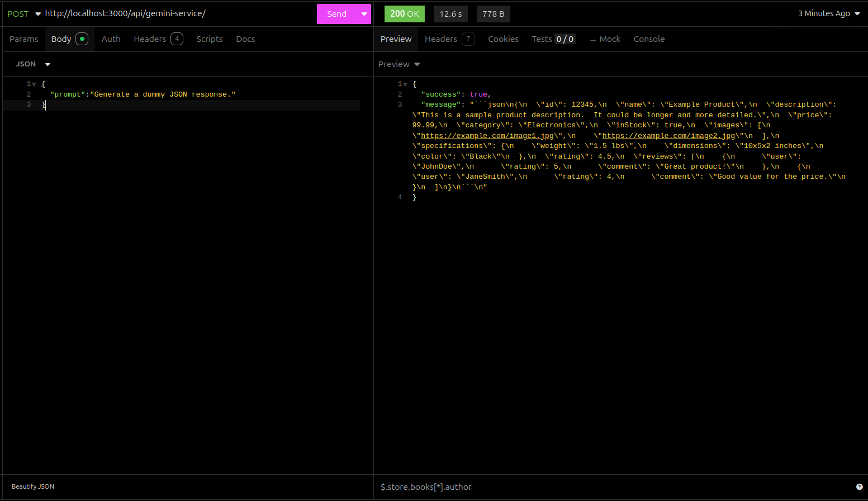
Task: Collapse the response JSON using line 1 arrow
Action: coord(406,84)
